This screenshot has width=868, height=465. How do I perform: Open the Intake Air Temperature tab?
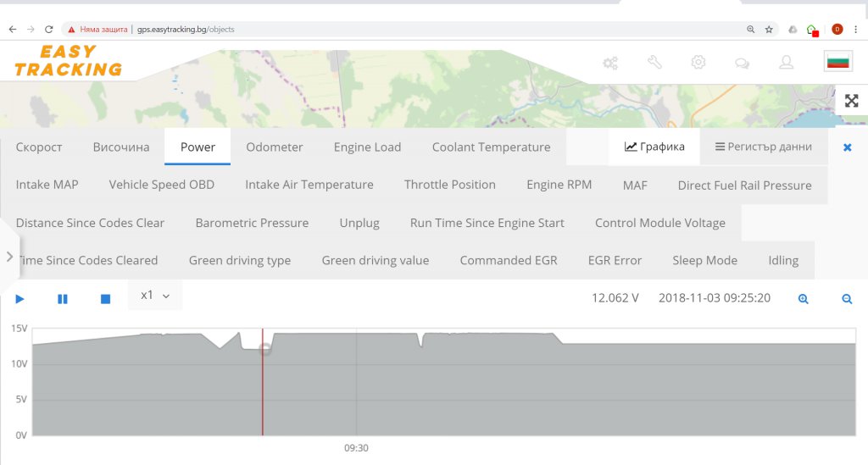309,185
